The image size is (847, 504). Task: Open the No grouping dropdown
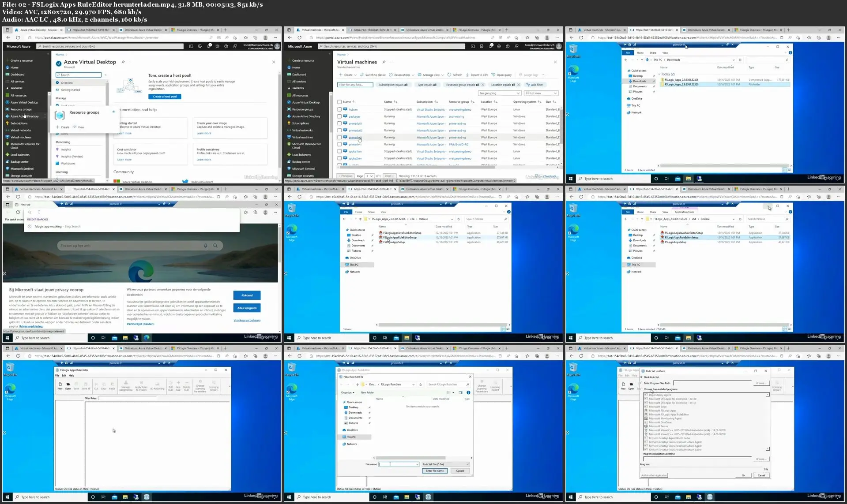[x=500, y=93]
